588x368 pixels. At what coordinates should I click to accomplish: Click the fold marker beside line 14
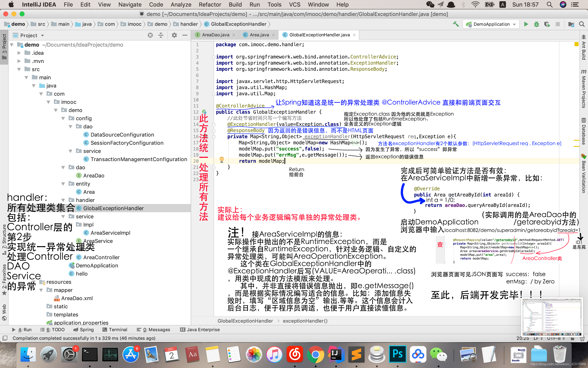(214, 125)
